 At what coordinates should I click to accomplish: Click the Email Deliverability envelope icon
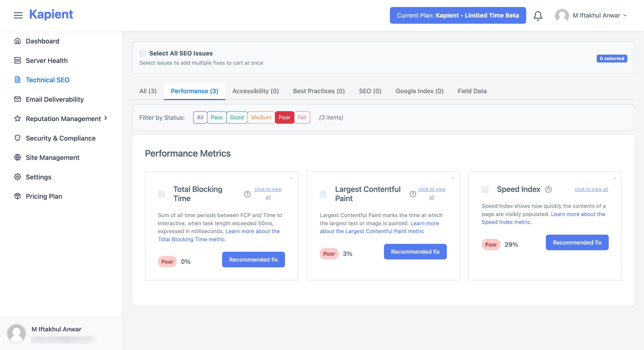click(x=18, y=99)
